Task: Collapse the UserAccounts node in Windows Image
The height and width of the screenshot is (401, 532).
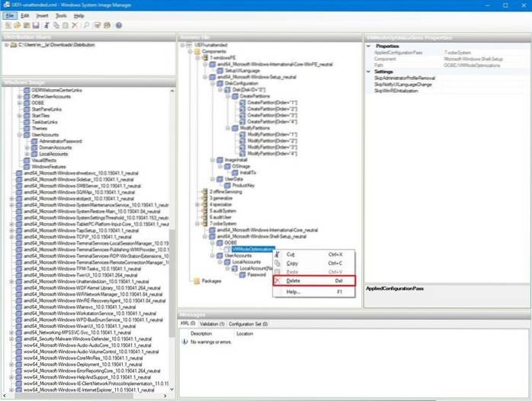Action: coord(18,135)
